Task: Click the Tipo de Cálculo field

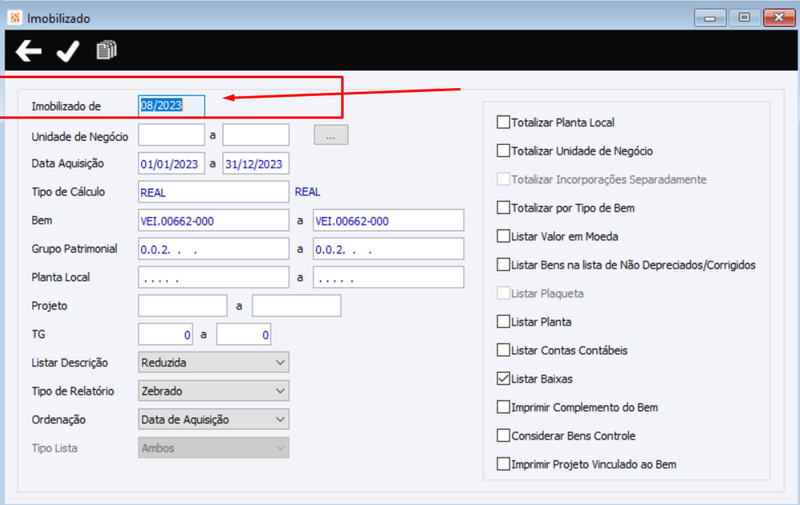Action: pos(213,192)
